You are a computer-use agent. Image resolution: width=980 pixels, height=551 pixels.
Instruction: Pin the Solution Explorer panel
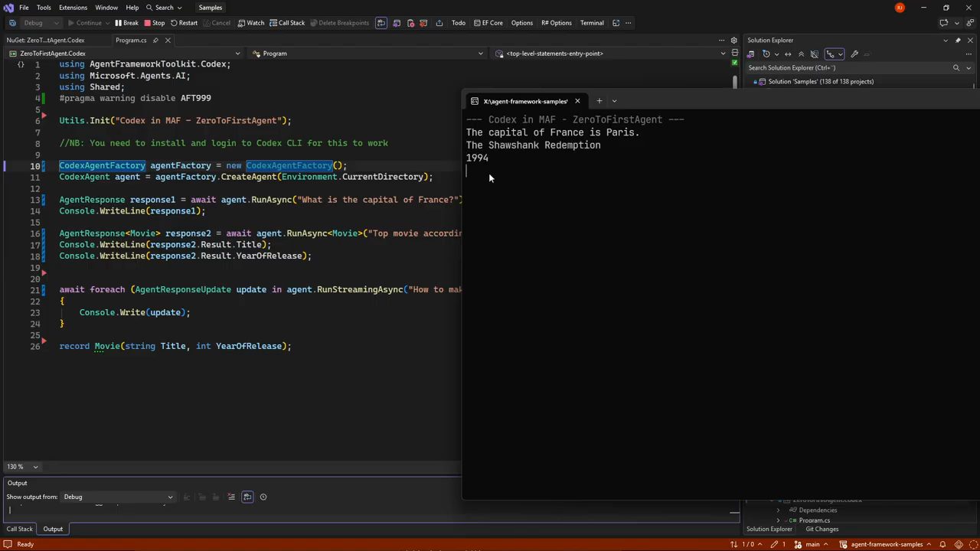click(x=957, y=41)
